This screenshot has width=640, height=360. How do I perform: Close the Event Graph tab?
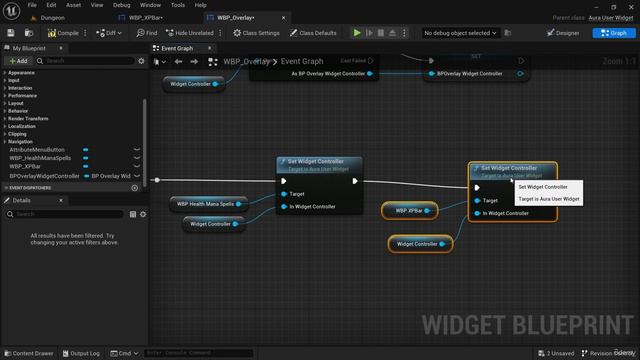click(210, 48)
